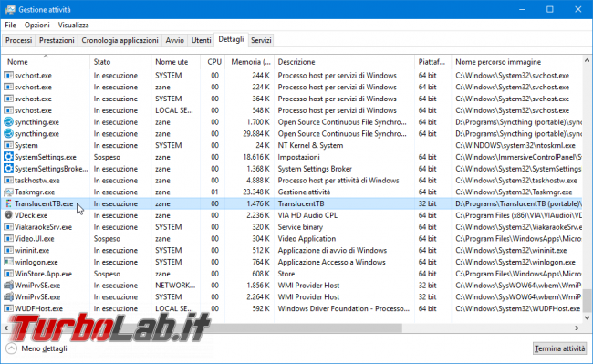
Task: Click the 'Video Application' description cell
Action: coord(307,239)
